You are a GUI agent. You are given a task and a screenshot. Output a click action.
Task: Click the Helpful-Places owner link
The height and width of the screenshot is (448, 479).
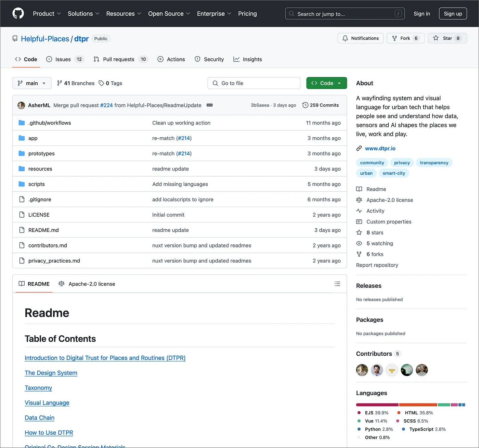45,39
